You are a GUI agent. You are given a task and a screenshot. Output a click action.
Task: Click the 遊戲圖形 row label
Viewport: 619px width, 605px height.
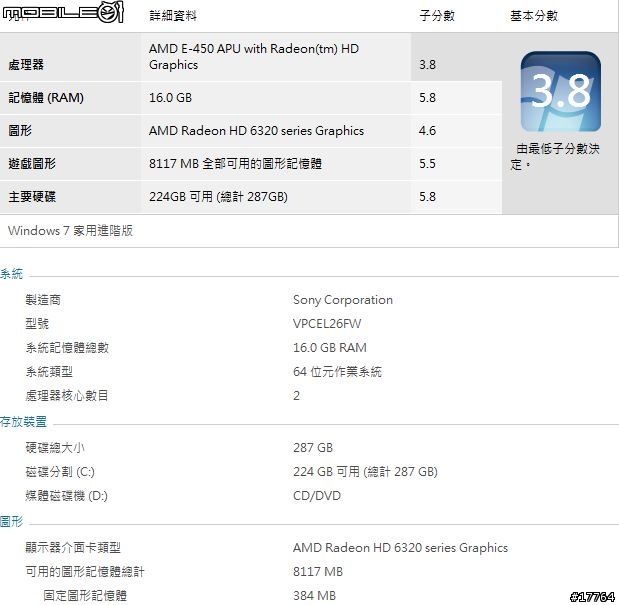coord(32,163)
